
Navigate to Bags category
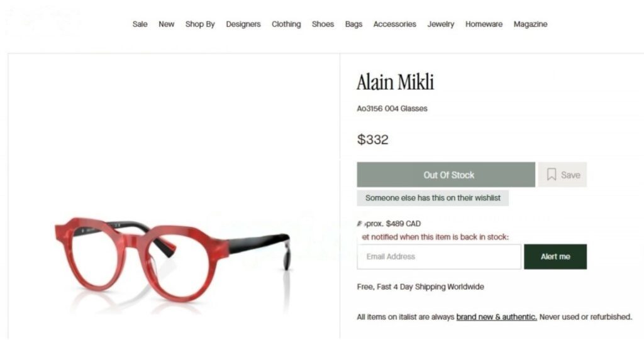click(x=353, y=25)
